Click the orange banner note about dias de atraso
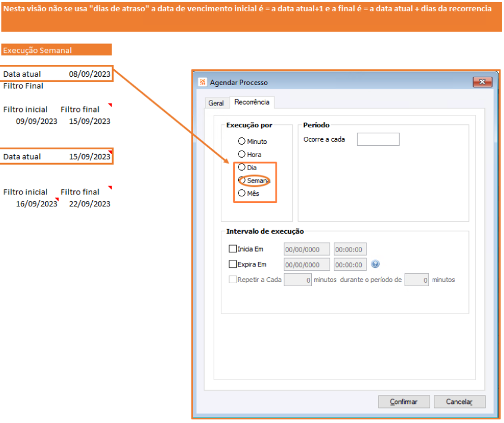This screenshot has width=504, height=423. pos(252,17)
